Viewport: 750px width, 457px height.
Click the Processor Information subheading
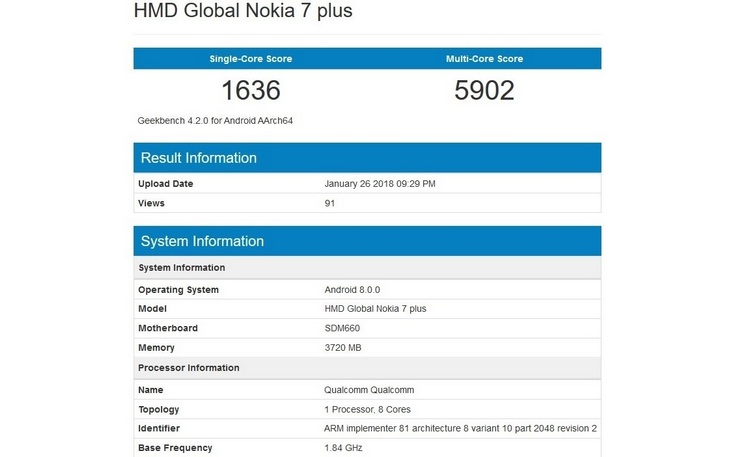point(188,368)
